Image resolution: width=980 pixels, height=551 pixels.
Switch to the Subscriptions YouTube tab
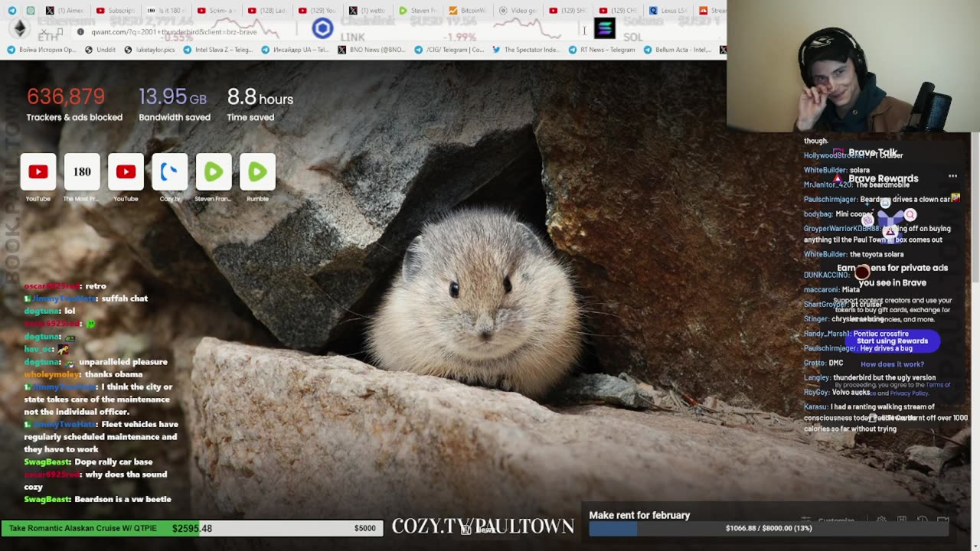click(x=115, y=11)
